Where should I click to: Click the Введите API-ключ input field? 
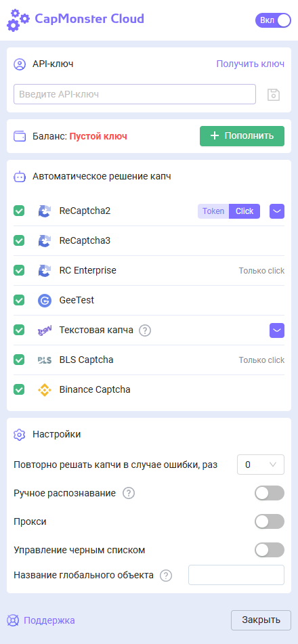click(x=135, y=94)
